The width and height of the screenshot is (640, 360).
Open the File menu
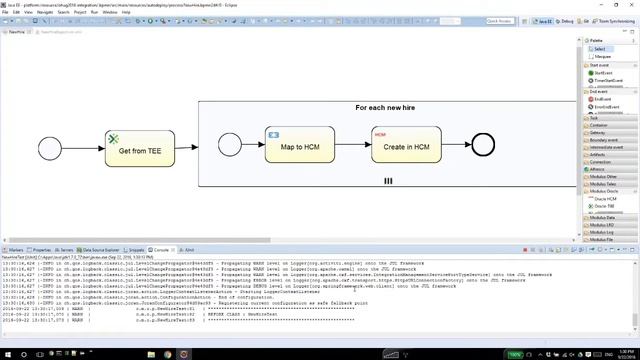(5, 13)
